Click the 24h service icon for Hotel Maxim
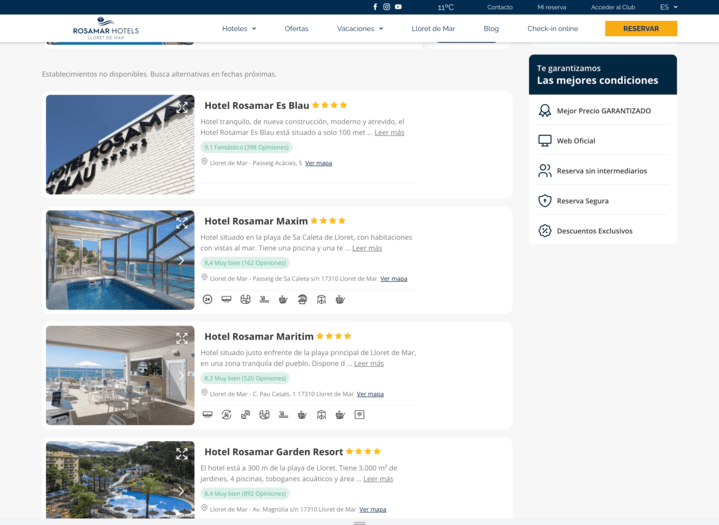Viewport: 719px width, 525px height. (x=207, y=299)
